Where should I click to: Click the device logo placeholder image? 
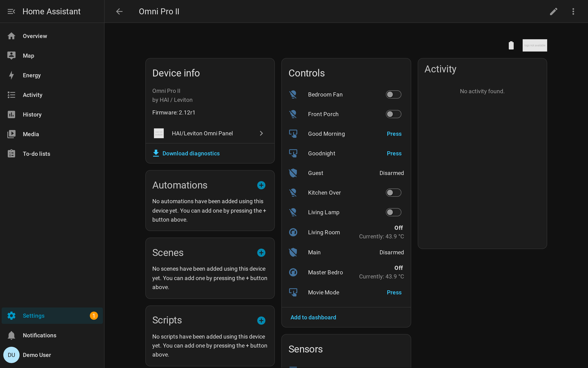pyautogui.click(x=535, y=46)
